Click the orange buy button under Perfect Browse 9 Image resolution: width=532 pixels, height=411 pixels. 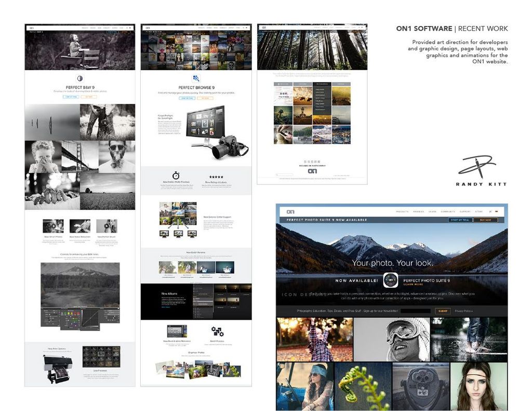click(205, 98)
